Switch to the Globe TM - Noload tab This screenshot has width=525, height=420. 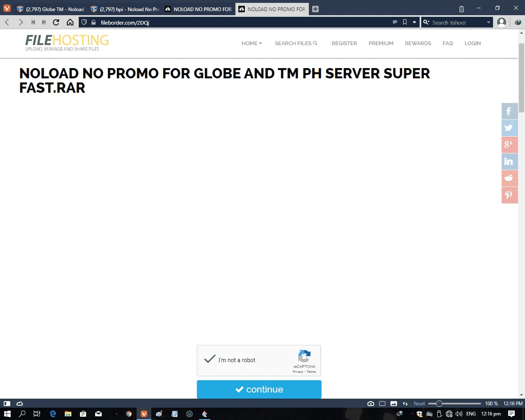(50, 9)
